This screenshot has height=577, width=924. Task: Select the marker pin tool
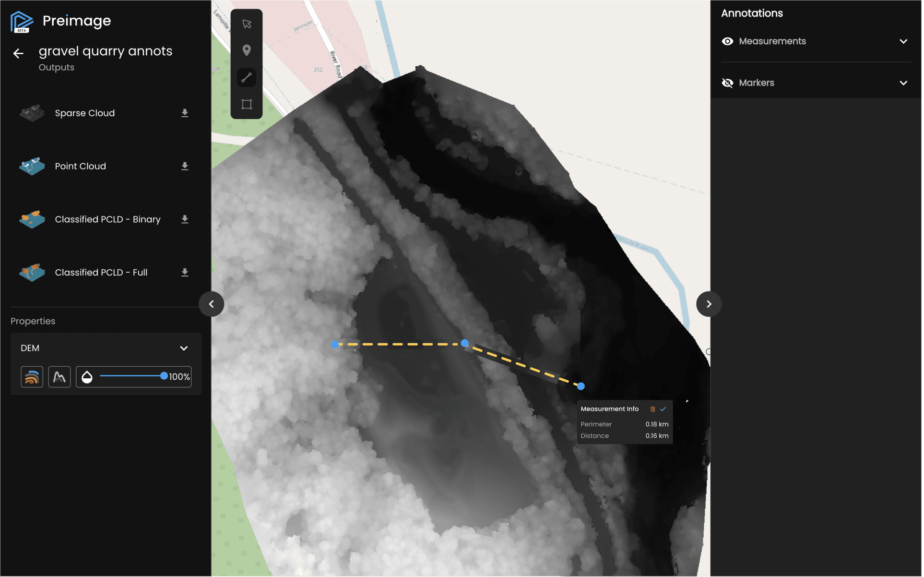pos(247,50)
